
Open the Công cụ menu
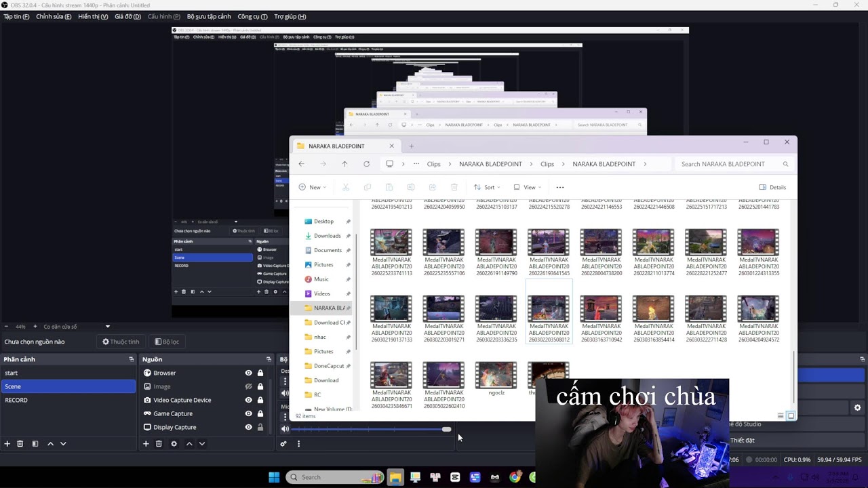pos(252,16)
